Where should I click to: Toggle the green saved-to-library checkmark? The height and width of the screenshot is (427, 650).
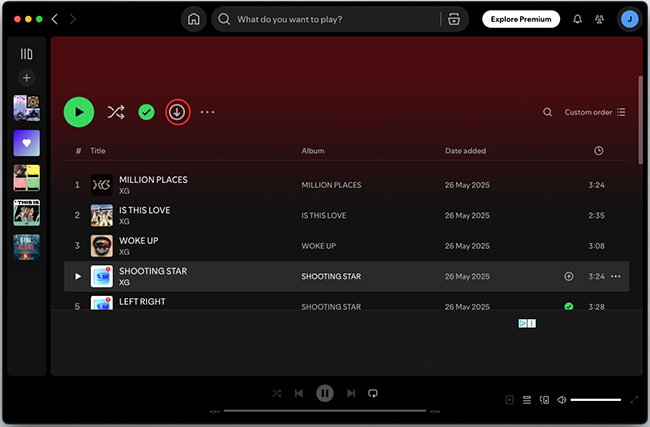click(146, 112)
